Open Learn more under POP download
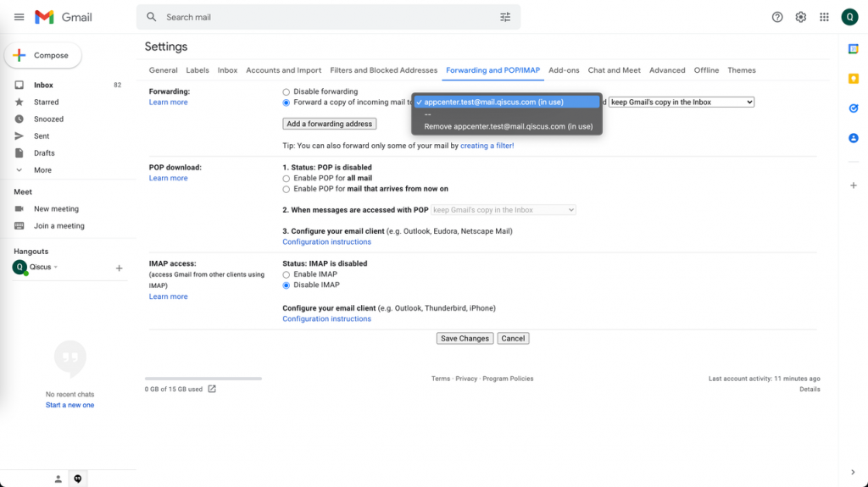This screenshot has width=868, height=487. (169, 178)
